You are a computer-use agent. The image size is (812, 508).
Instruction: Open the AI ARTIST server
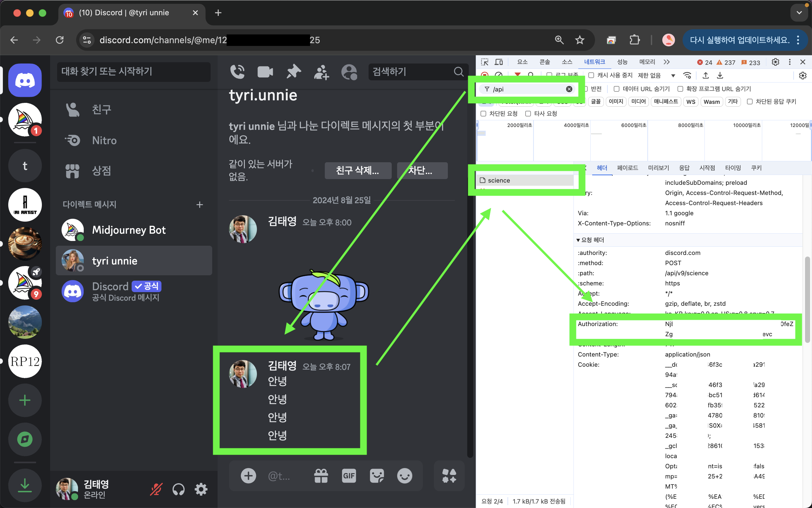[x=25, y=204]
